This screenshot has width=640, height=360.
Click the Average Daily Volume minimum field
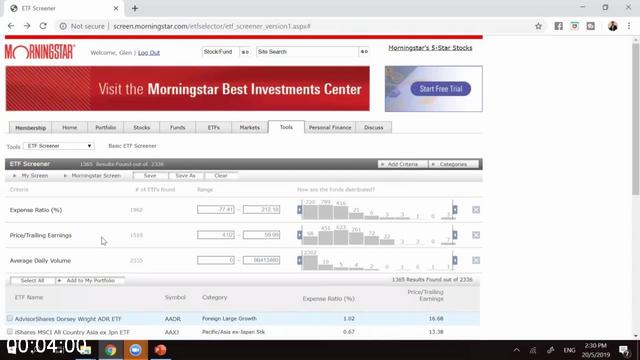click(x=216, y=260)
